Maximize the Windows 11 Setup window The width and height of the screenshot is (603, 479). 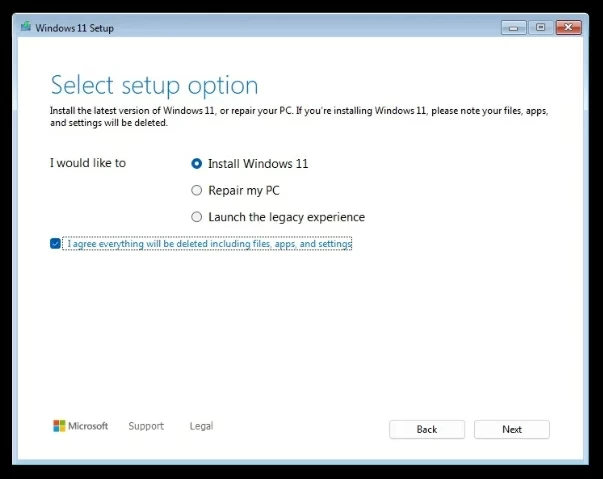(x=541, y=27)
